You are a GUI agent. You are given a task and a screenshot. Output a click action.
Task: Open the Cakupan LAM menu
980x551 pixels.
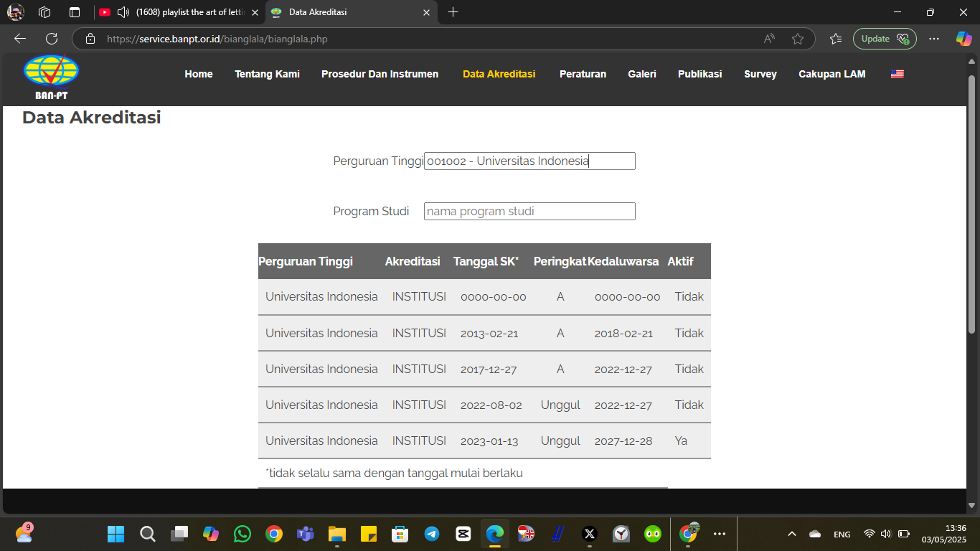pos(832,74)
